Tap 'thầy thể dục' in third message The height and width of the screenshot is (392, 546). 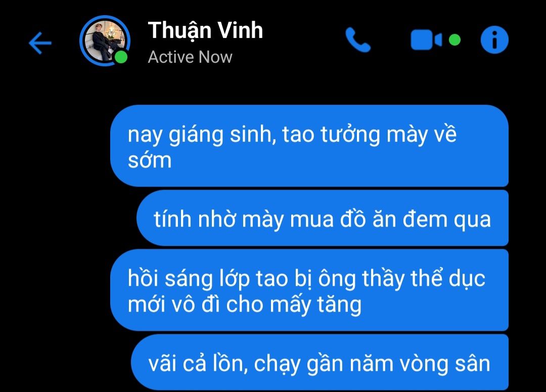(424, 279)
